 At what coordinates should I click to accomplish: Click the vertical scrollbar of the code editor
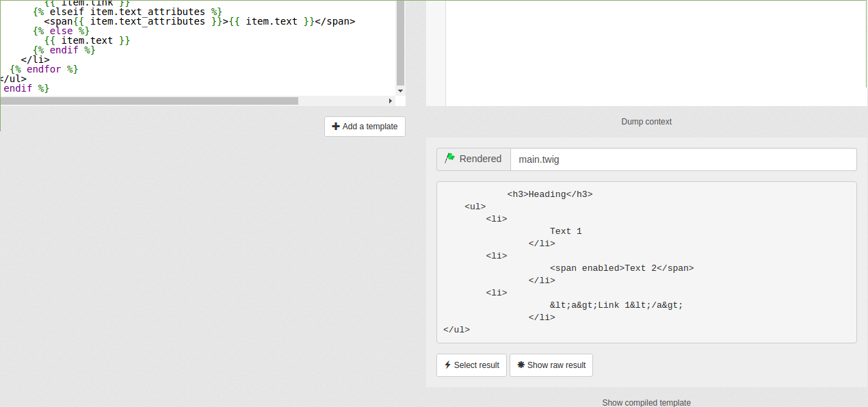point(400,41)
